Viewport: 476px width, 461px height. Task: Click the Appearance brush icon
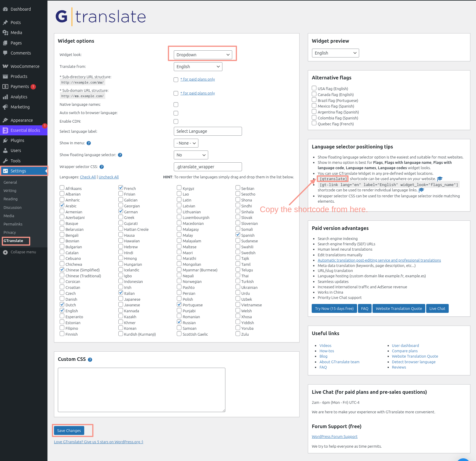(5, 120)
